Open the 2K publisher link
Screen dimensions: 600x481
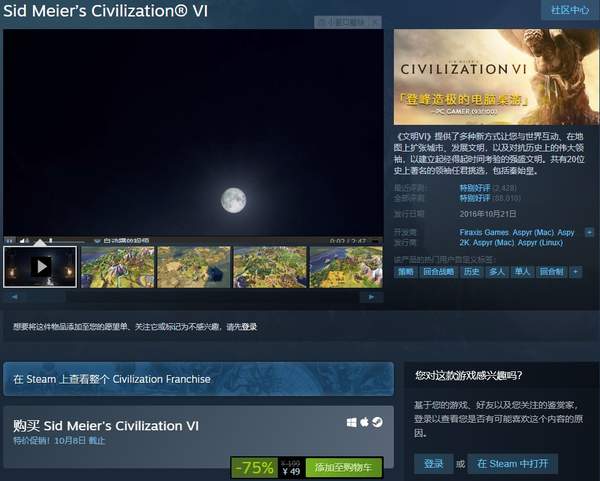click(x=464, y=243)
